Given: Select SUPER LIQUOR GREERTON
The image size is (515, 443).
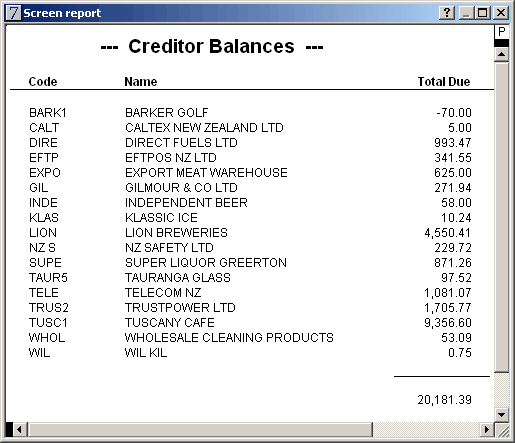Looking at the screenshot, I should click(x=206, y=263).
